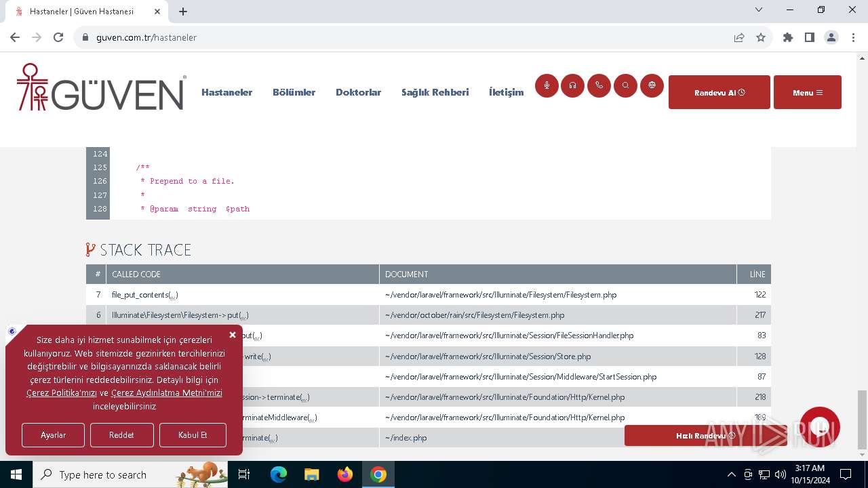Open the volume tray icon
Image resolution: width=868 pixels, height=488 pixels.
click(x=781, y=474)
